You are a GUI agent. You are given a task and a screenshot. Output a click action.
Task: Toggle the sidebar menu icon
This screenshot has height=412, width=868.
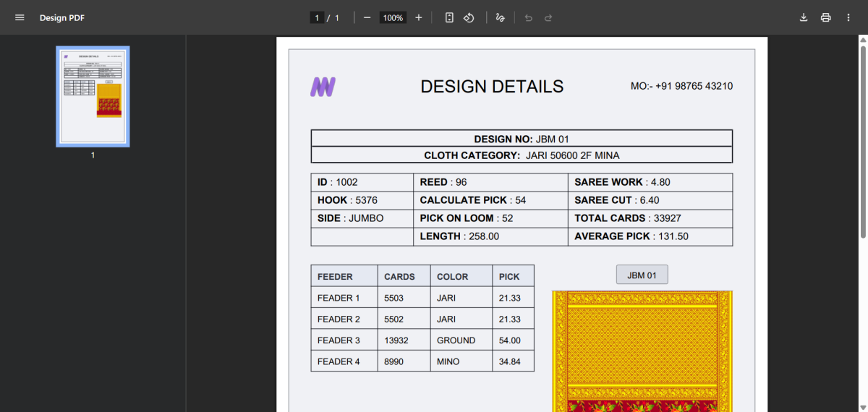point(20,17)
